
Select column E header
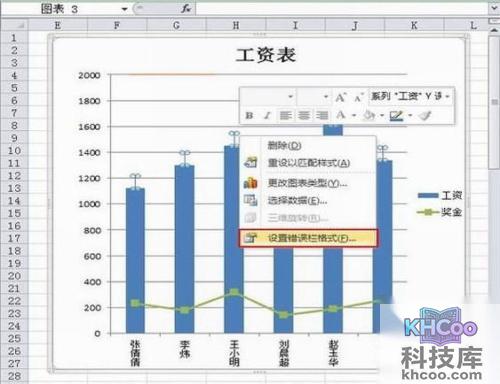pos(58,25)
